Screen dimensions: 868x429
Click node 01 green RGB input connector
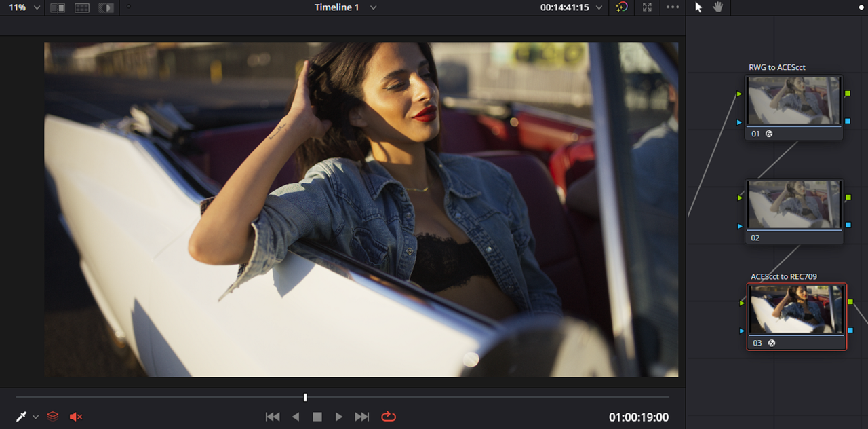point(740,94)
